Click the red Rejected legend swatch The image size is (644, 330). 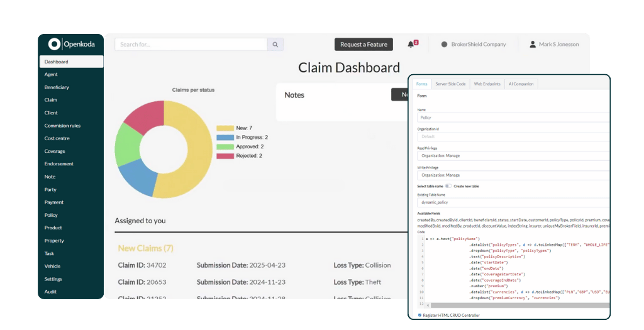pos(225,155)
